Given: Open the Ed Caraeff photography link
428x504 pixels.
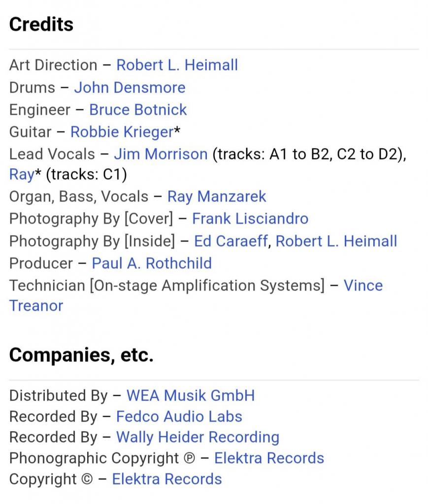Looking at the screenshot, I should pos(231,241).
